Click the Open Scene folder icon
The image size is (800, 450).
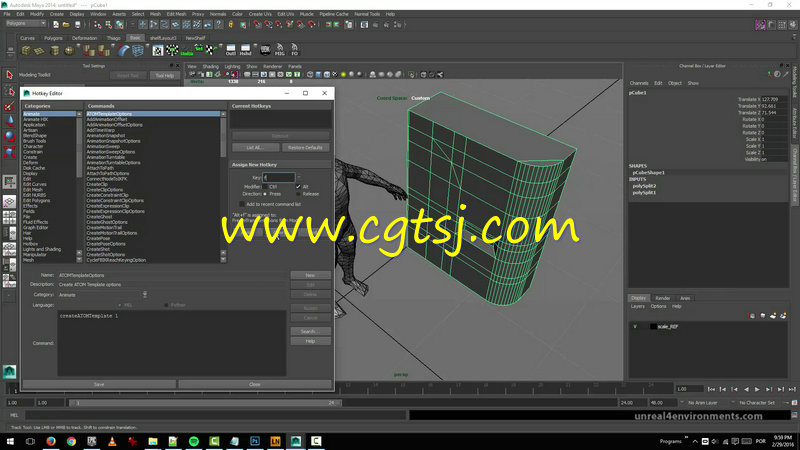click(x=66, y=24)
